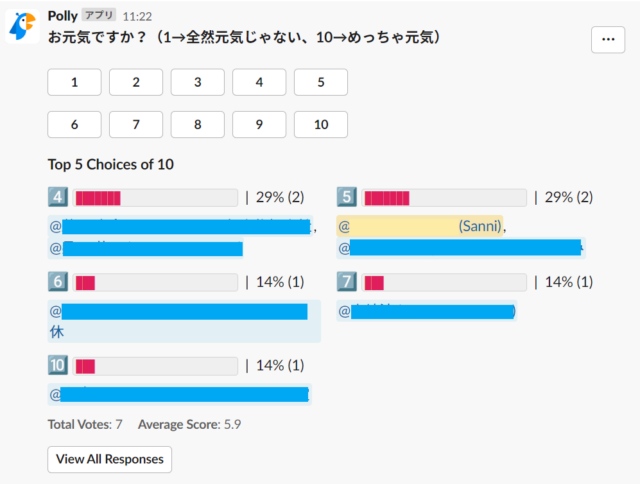The image size is (640, 484).
Task: Pick score 10 poll button
Action: pyautogui.click(x=320, y=125)
